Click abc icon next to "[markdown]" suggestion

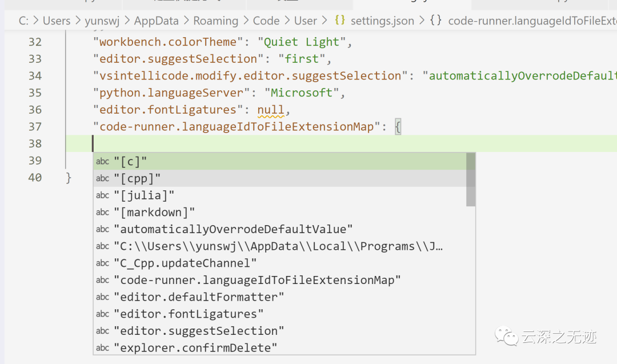click(103, 212)
